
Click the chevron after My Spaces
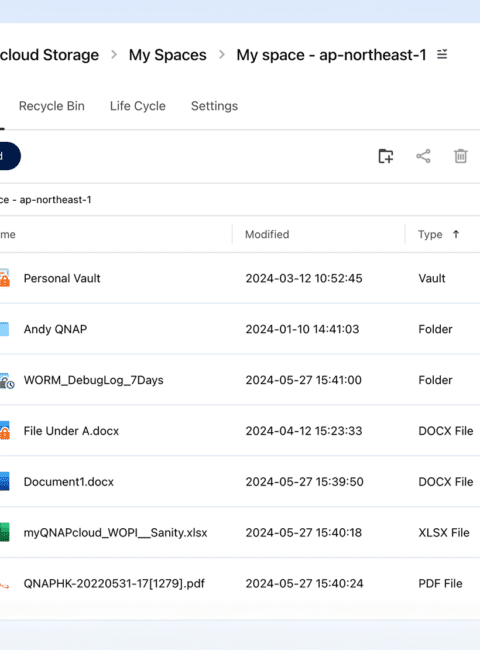222,55
